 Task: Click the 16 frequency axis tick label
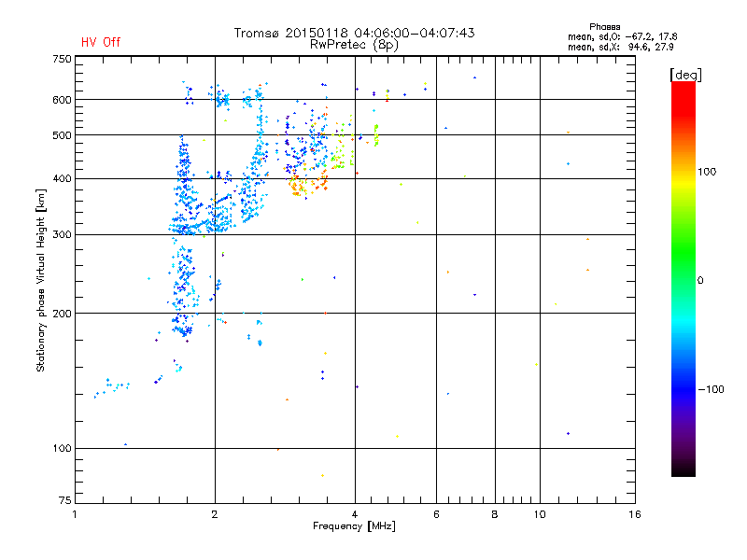(x=635, y=514)
